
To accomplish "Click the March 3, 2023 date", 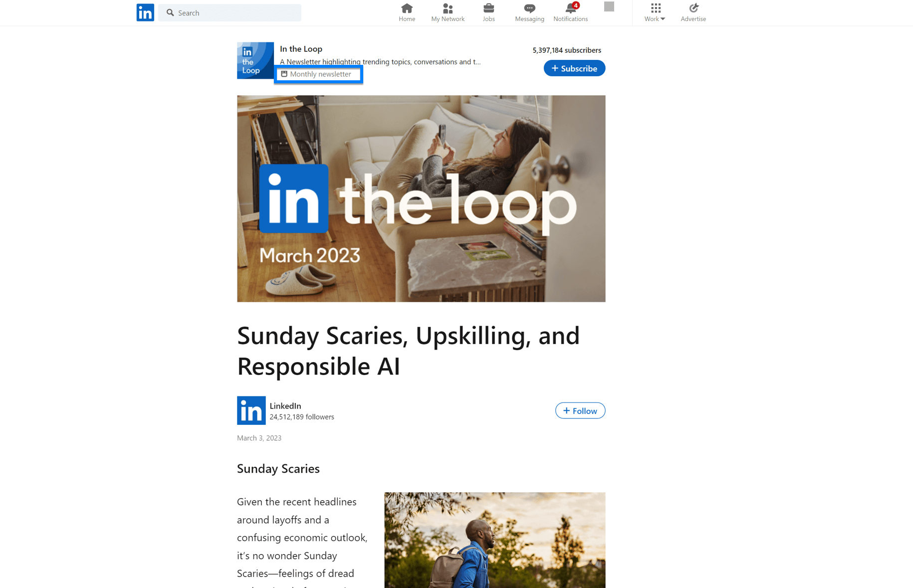I will (x=259, y=438).
